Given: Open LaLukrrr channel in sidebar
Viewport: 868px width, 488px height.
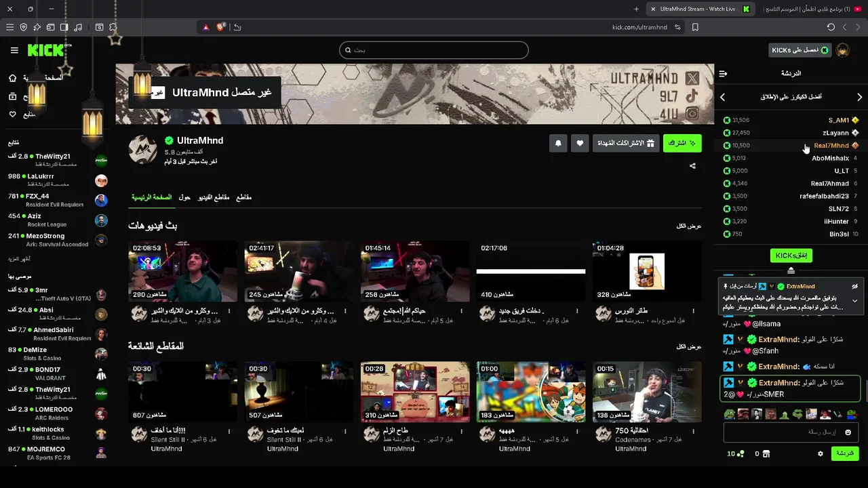Looking at the screenshot, I should point(58,180).
